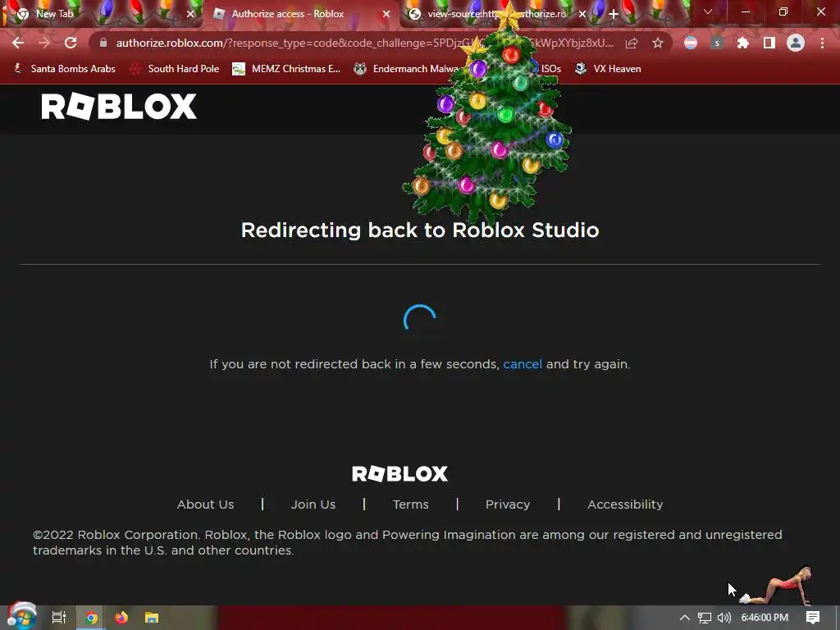Open File Explorer from the taskbar
The image size is (840, 630).
(x=152, y=618)
